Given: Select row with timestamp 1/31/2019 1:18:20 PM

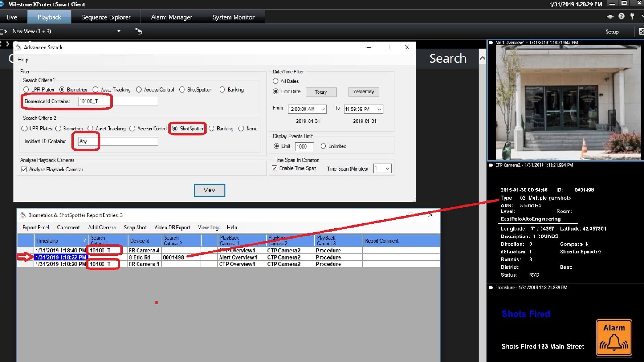Looking at the screenshot, I should click(x=228, y=264).
